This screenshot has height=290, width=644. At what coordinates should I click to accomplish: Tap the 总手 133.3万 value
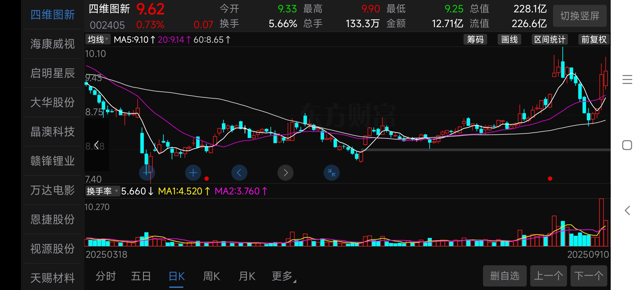(363, 24)
